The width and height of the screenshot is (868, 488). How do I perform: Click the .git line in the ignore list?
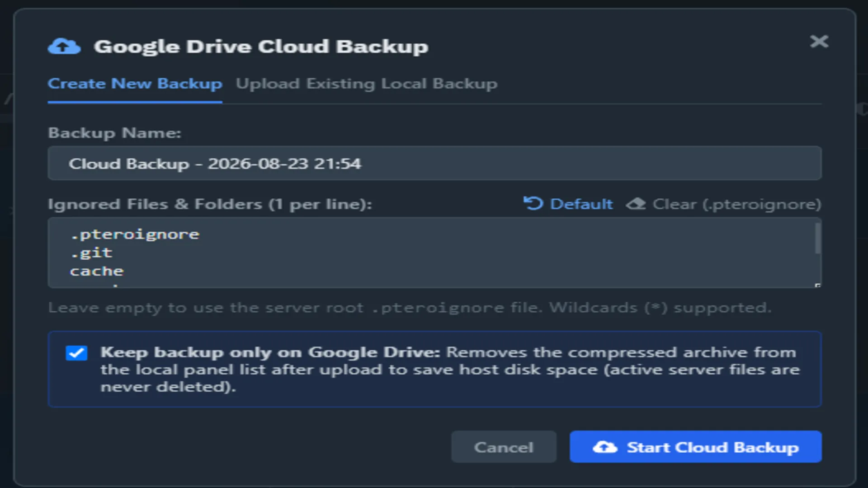coord(91,253)
